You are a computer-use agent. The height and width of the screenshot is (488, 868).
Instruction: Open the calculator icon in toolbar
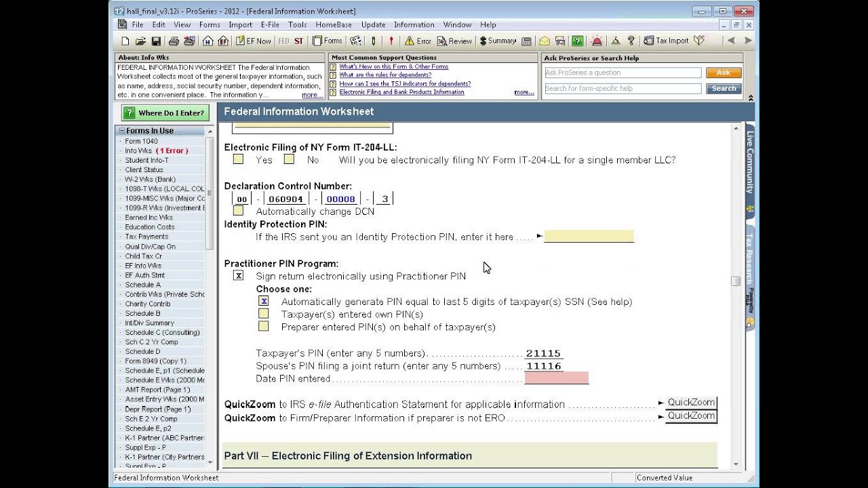point(526,41)
